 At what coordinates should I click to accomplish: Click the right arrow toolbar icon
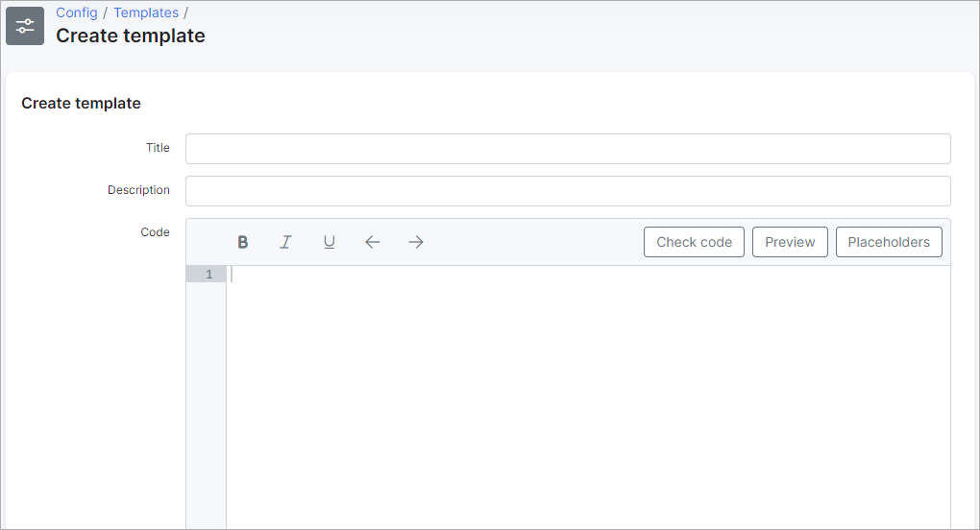[415, 242]
